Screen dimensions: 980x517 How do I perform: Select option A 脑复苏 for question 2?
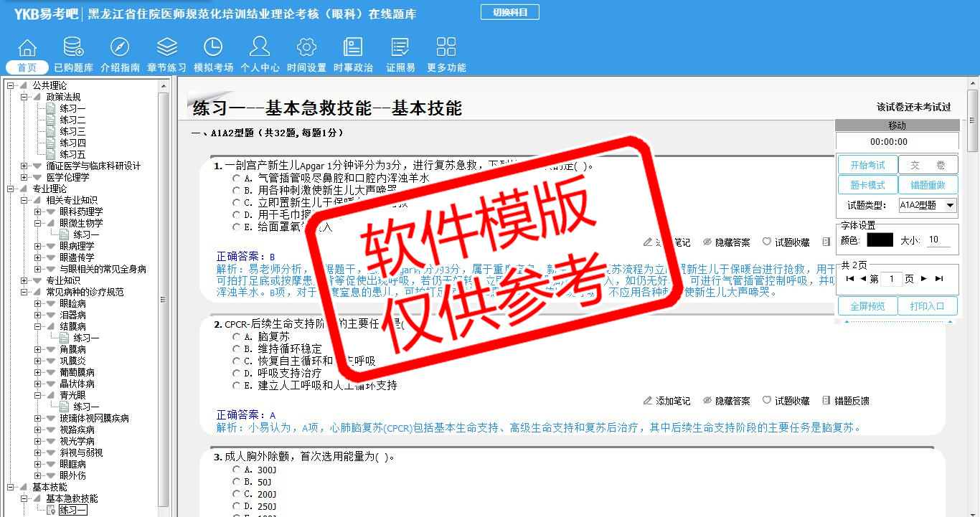tap(236, 336)
